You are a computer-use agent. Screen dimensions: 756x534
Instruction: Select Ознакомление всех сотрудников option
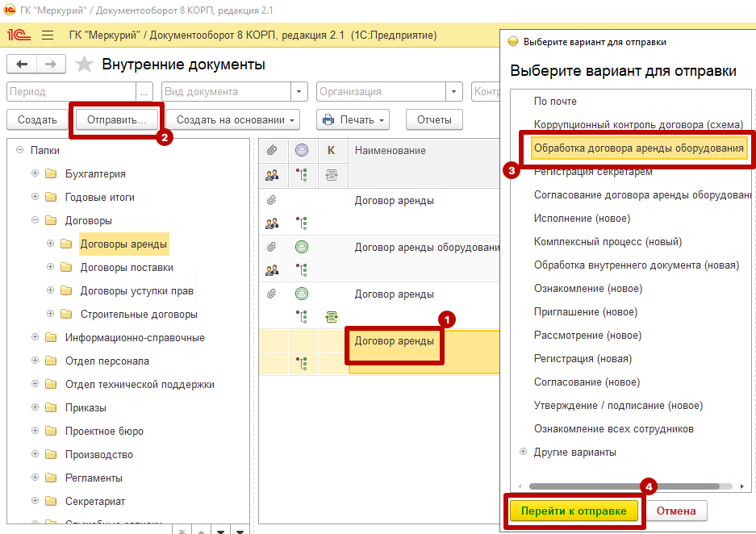tap(613, 429)
